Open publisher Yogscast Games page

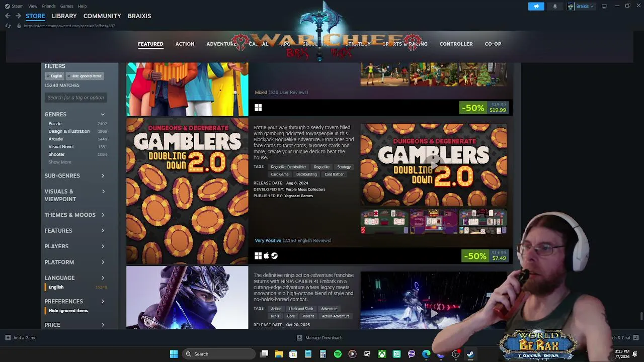[298, 196]
